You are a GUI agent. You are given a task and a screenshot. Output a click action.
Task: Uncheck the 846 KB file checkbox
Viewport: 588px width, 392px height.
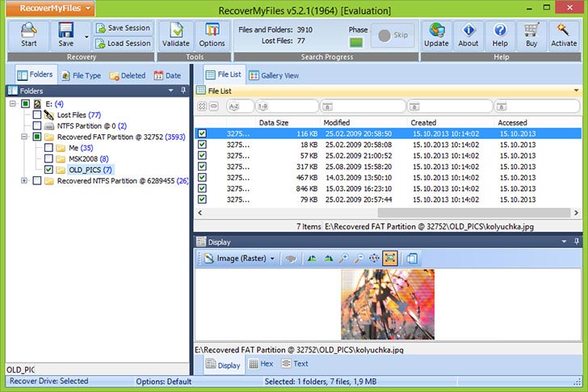202,188
